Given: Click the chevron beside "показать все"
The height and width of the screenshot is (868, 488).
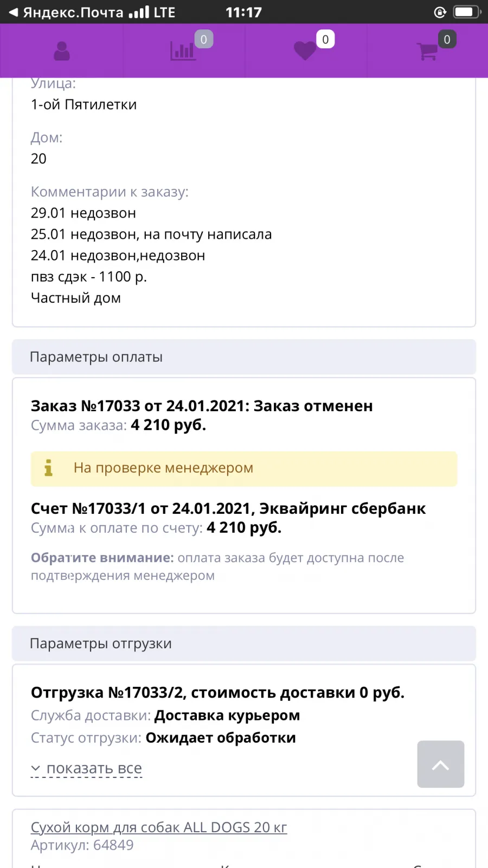Looking at the screenshot, I should (x=36, y=768).
